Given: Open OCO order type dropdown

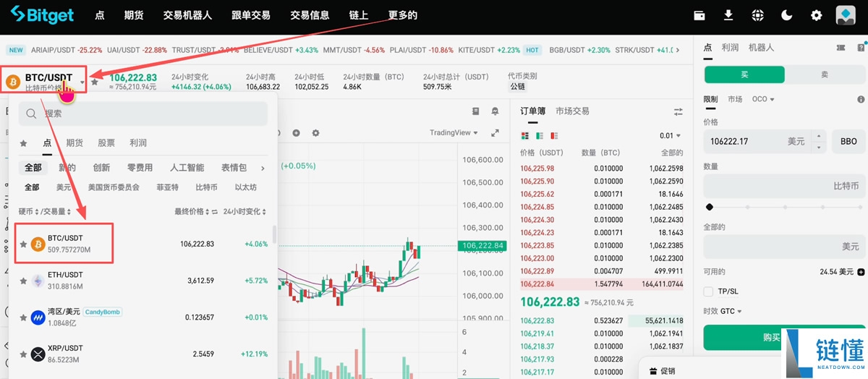Looking at the screenshot, I should pyautogui.click(x=763, y=99).
